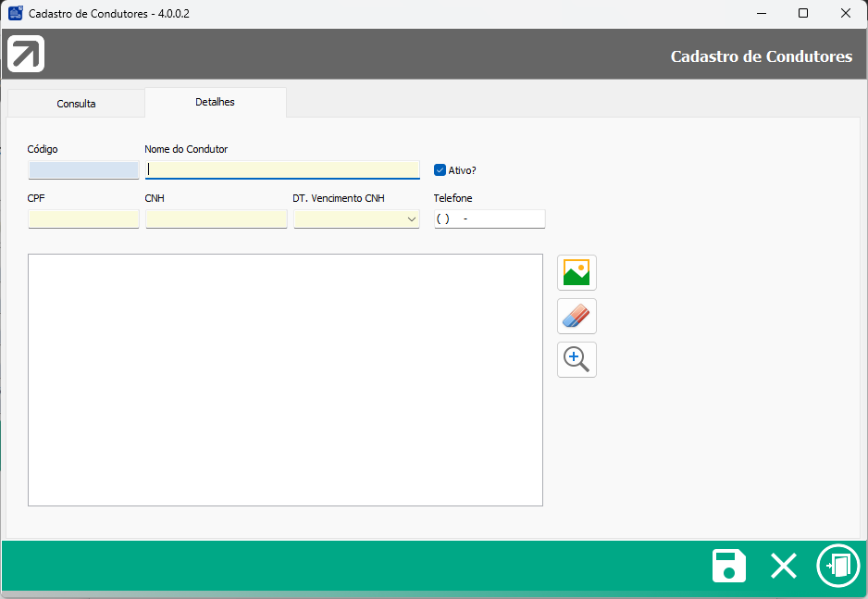Image resolution: width=868 pixels, height=599 pixels.
Task: Click the Telefone input field
Action: tap(490, 219)
